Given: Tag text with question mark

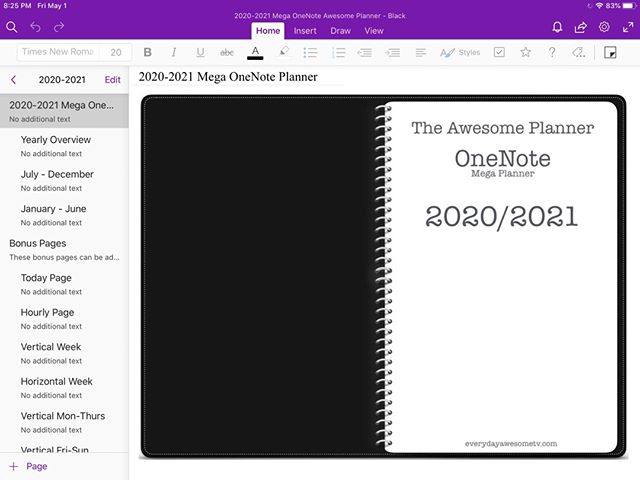Looking at the screenshot, I should (552, 52).
